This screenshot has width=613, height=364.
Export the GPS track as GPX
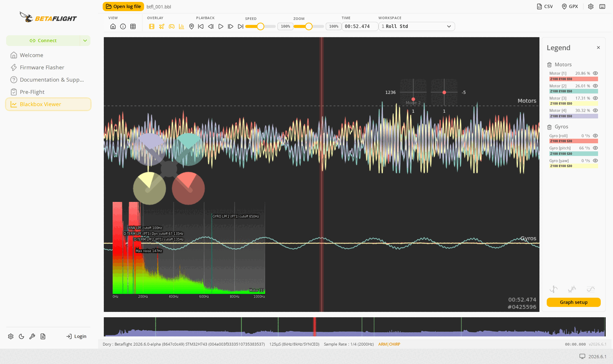coord(570,7)
